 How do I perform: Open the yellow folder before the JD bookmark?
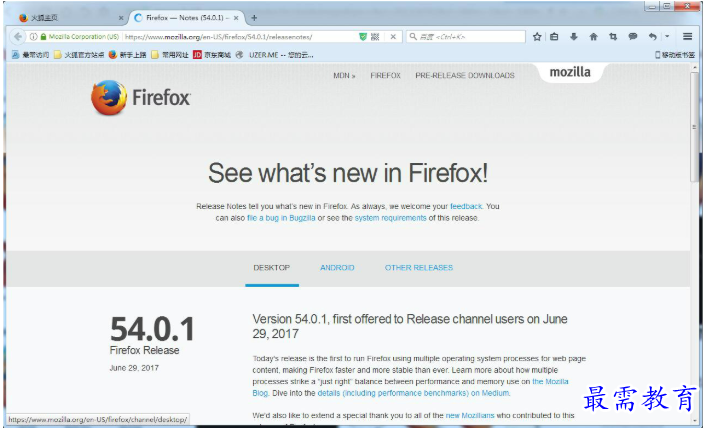click(x=170, y=55)
